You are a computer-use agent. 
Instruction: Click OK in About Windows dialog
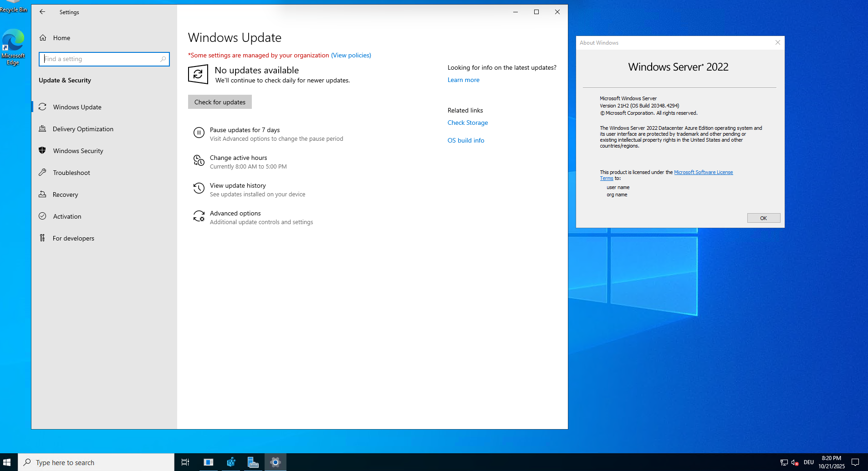pyautogui.click(x=763, y=218)
